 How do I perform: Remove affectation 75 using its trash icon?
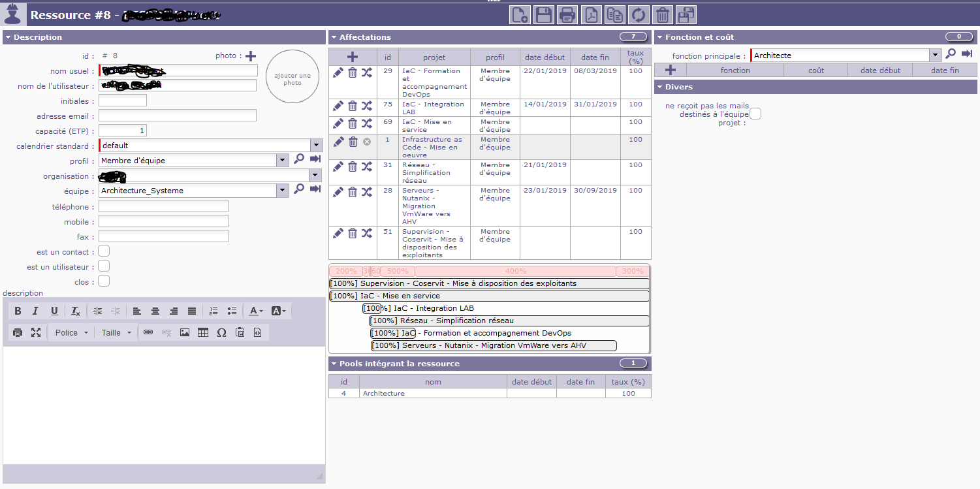353,106
